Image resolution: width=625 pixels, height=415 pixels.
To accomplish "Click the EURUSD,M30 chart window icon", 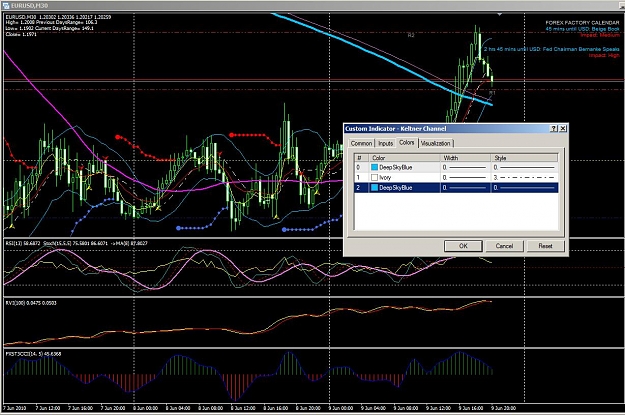I will pos(6,6).
